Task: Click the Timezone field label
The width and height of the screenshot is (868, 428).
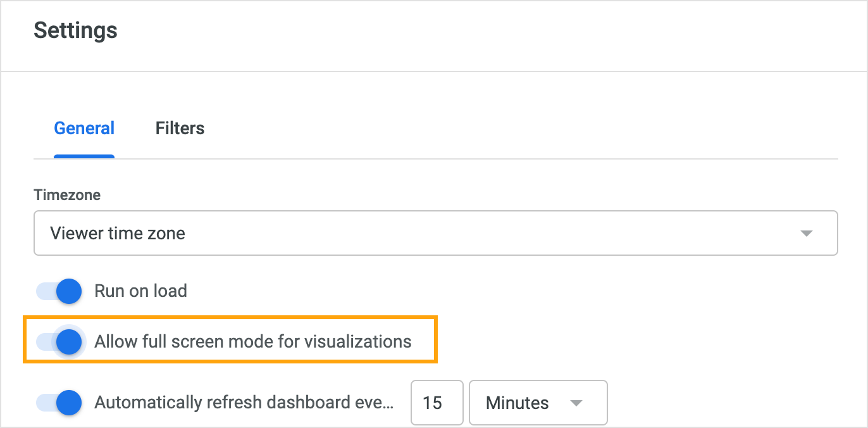Action: [67, 195]
